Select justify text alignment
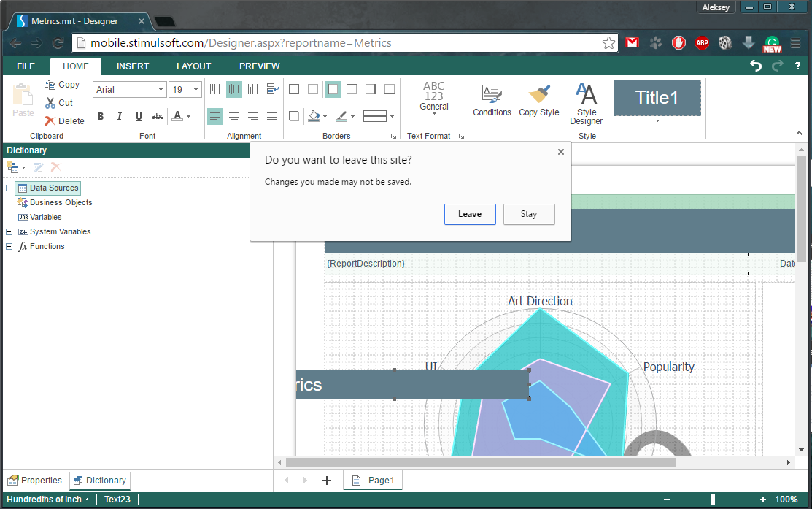This screenshot has width=812, height=509. click(272, 116)
